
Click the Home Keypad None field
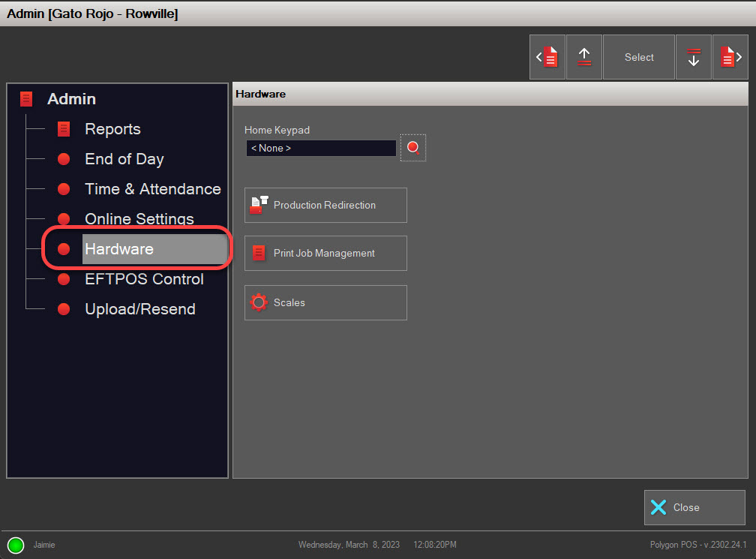(x=320, y=149)
